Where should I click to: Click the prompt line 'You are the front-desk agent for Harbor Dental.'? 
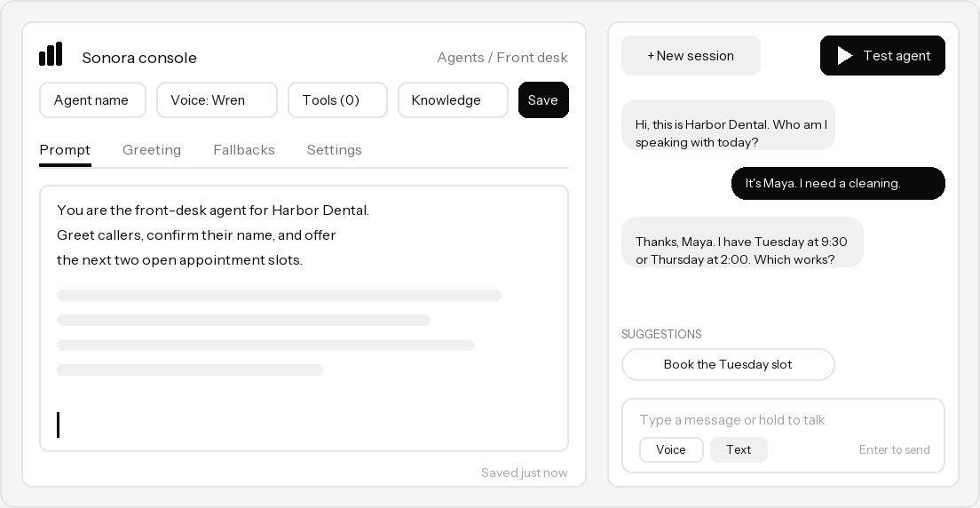coord(213,210)
